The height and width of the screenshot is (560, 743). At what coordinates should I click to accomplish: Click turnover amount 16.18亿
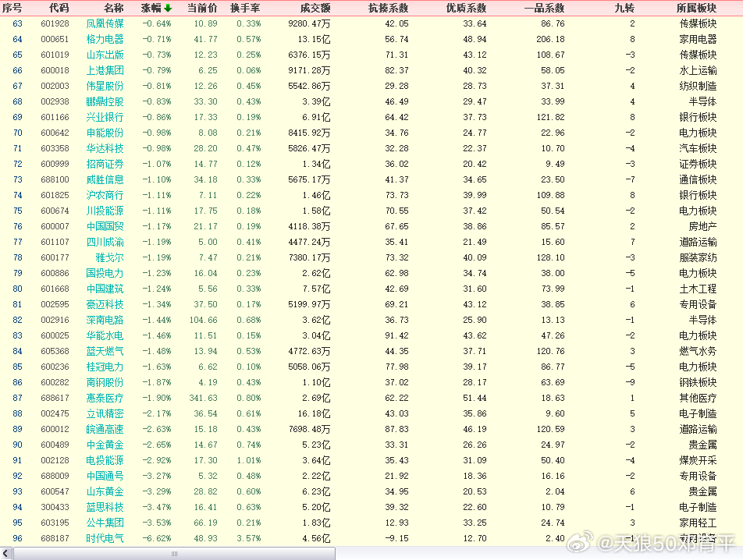click(315, 413)
